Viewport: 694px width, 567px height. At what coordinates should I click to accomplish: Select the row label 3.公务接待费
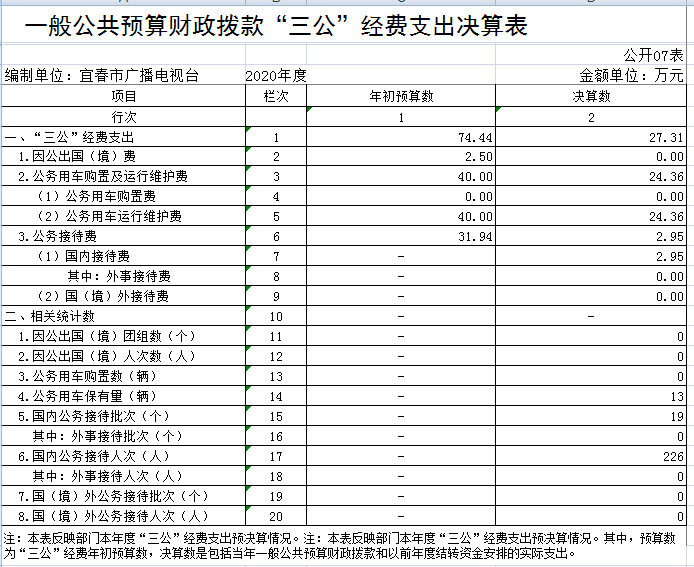tap(57, 236)
